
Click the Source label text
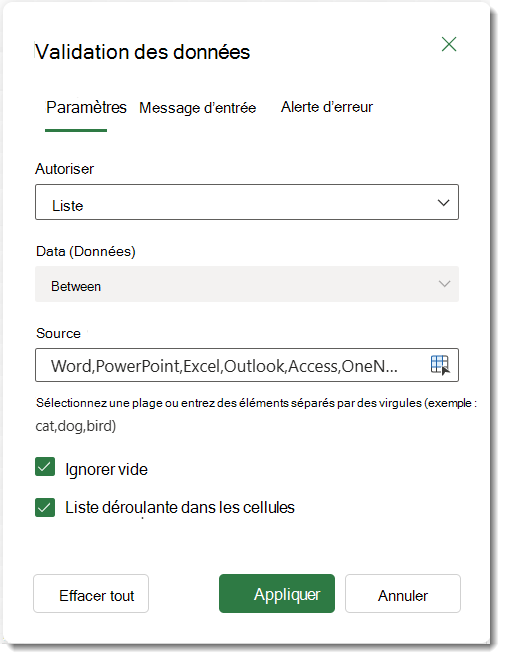(58, 333)
